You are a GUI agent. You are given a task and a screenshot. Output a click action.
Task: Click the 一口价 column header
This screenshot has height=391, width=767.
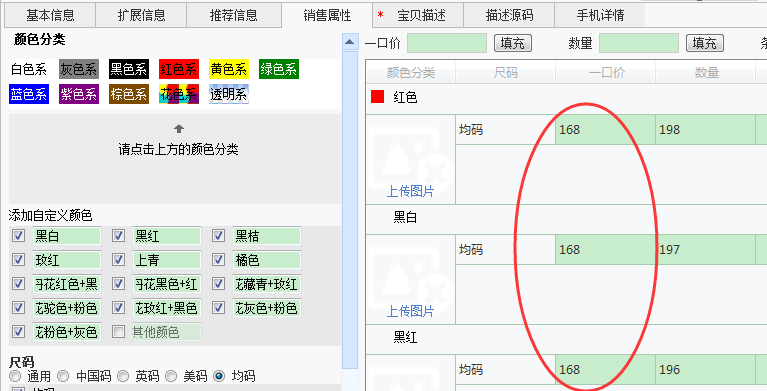[606, 72]
